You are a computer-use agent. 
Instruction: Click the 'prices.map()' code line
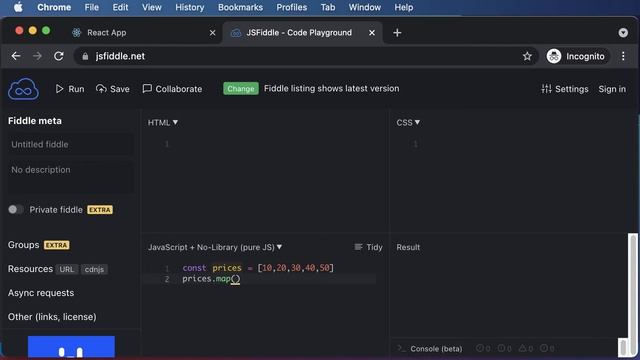coord(211,279)
